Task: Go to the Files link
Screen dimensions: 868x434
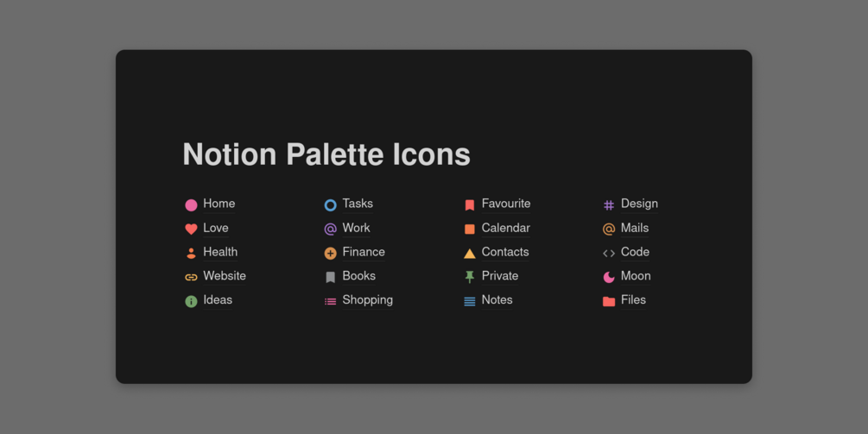Action: [x=633, y=299]
